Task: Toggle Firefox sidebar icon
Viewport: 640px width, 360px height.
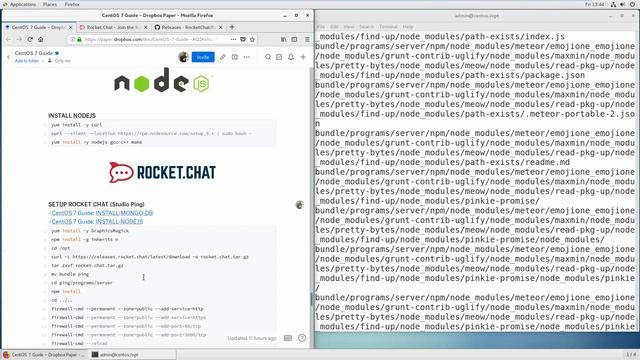Action: click(294, 39)
